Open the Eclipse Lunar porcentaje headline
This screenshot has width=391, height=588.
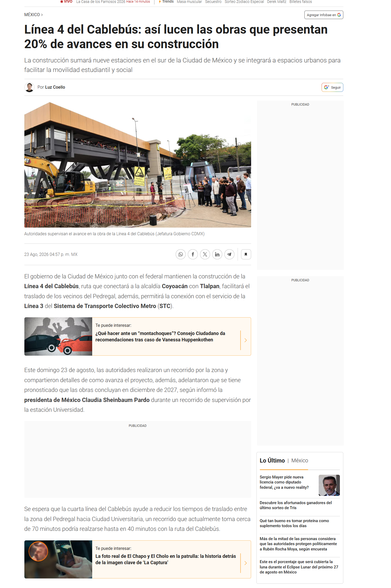(x=299, y=567)
